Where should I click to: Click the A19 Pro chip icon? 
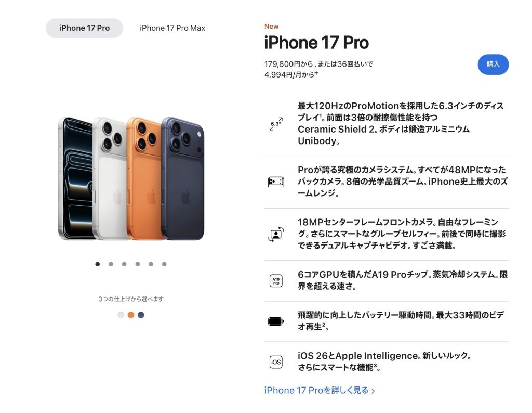pos(276,281)
